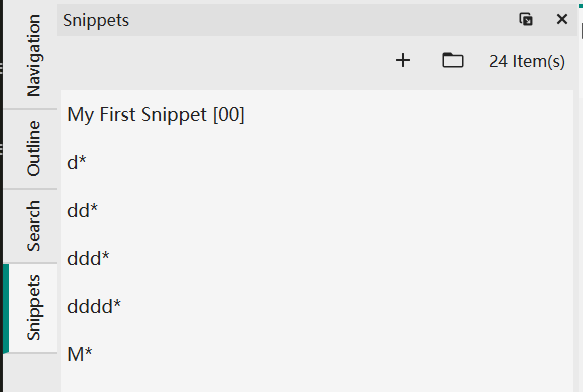Select the Snippets side tab
Screen dimensions: 583x392
33,308
